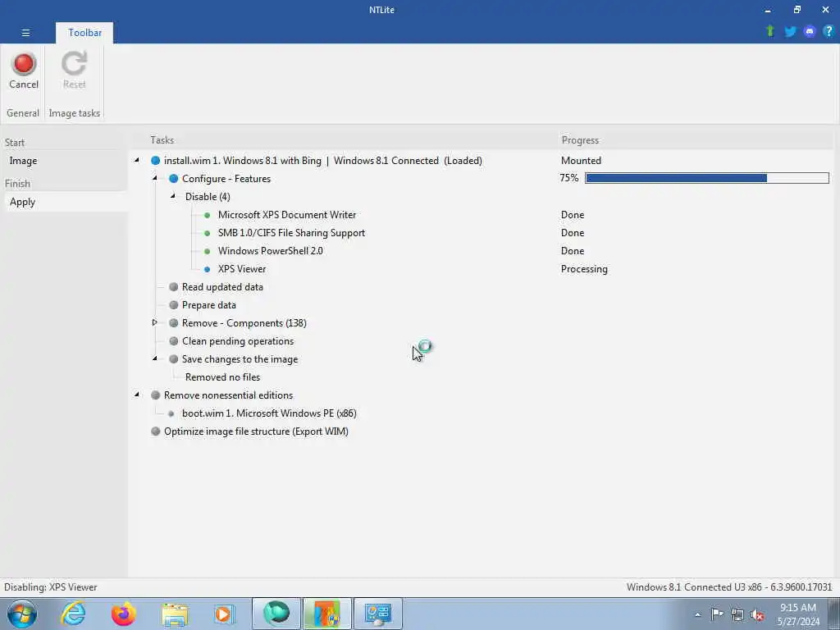
Task: Open the hamburger menu icon
Action: pyautogui.click(x=25, y=33)
